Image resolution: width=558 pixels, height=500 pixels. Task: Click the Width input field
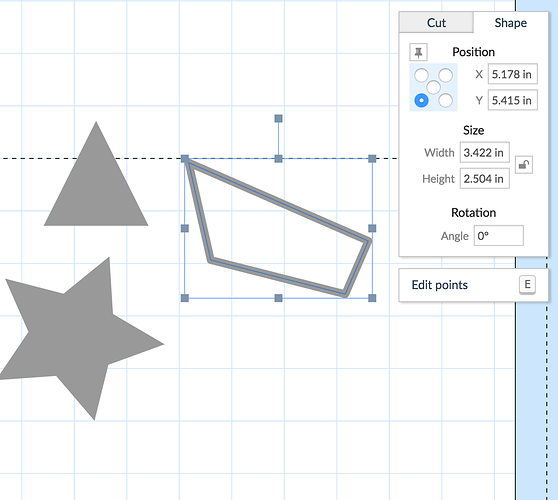tap(484, 152)
